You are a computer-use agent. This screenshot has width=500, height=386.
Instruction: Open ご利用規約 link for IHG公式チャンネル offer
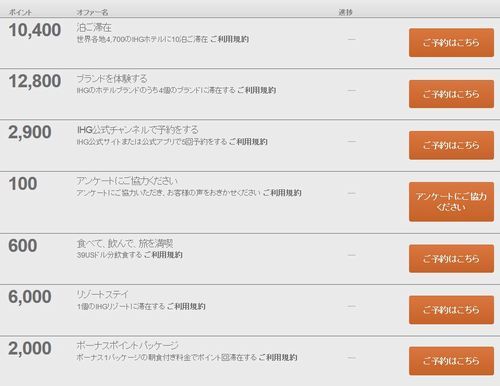(248, 142)
